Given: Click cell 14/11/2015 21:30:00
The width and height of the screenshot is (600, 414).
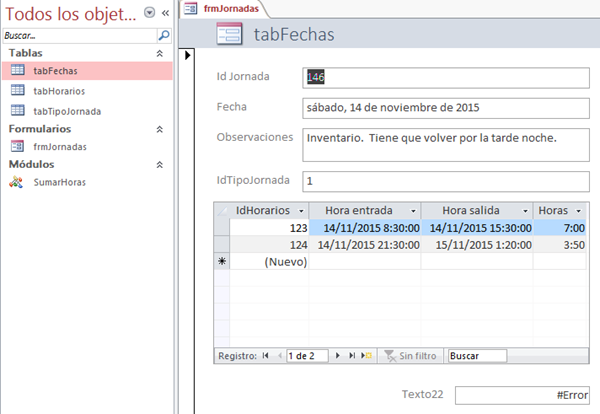Looking at the screenshot, I should coord(365,244).
